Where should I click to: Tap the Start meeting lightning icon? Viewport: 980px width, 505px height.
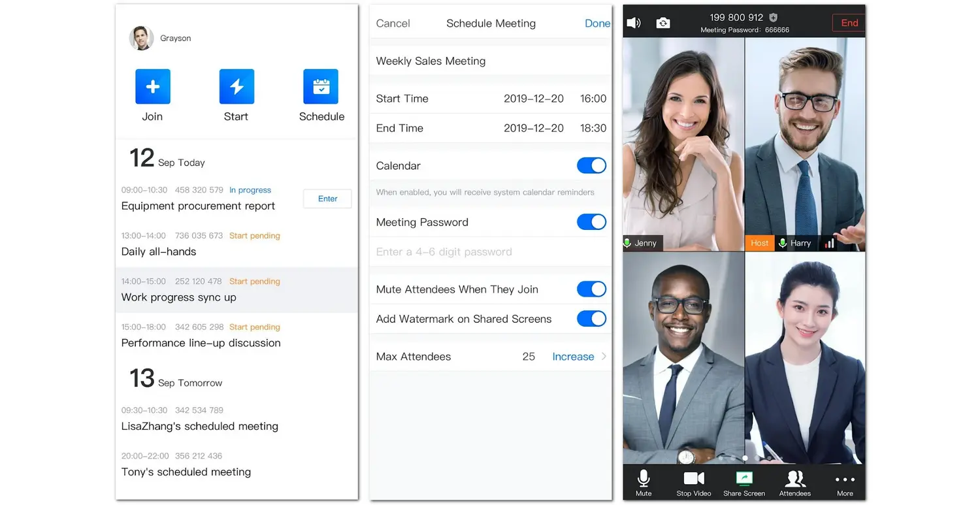(x=237, y=86)
